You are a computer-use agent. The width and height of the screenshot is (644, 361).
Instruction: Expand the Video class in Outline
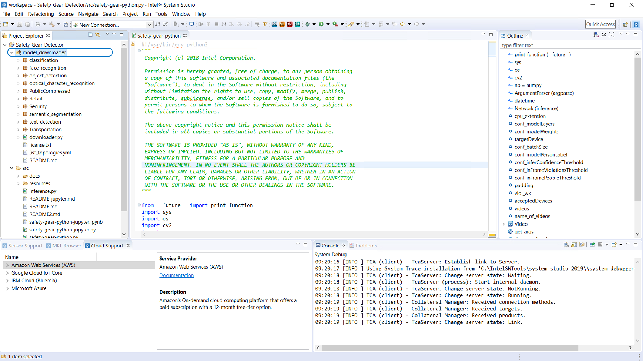click(x=504, y=224)
